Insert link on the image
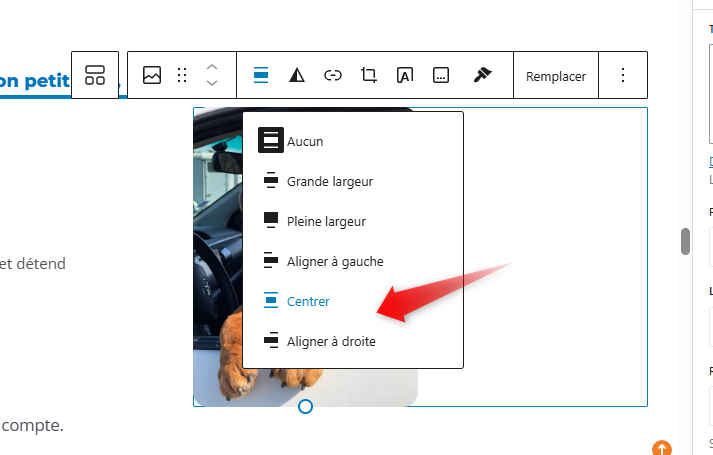The image size is (713, 455). click(333, 75)
